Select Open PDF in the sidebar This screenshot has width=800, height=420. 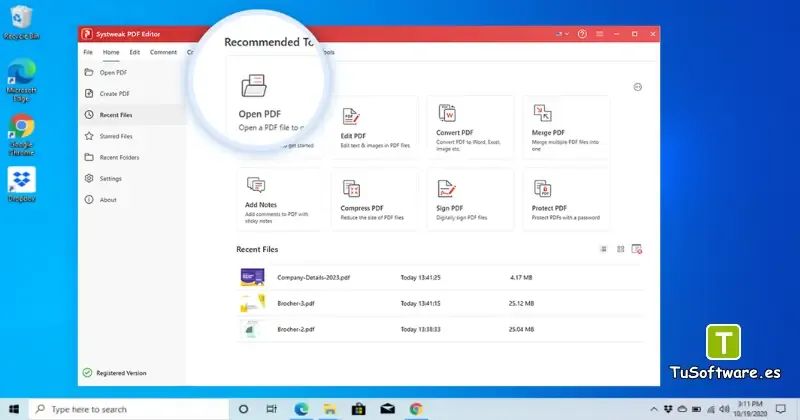(133, 72)
